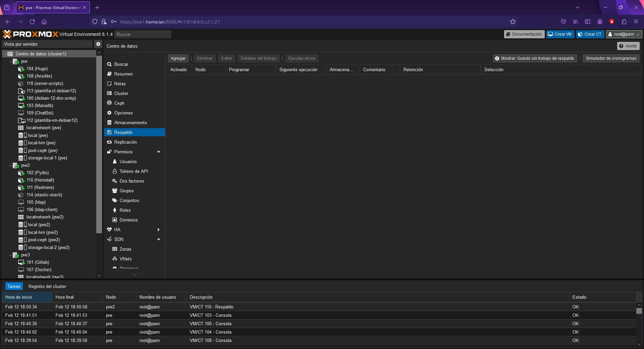Click the Zonas grid icon

(x=115, y=249)
